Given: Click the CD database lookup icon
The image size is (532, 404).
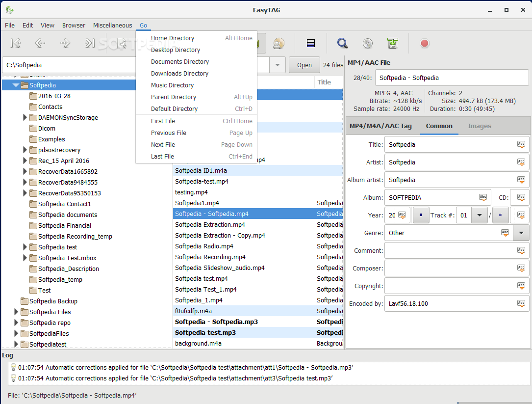Looking at the screenshot, I should [367, 43].
